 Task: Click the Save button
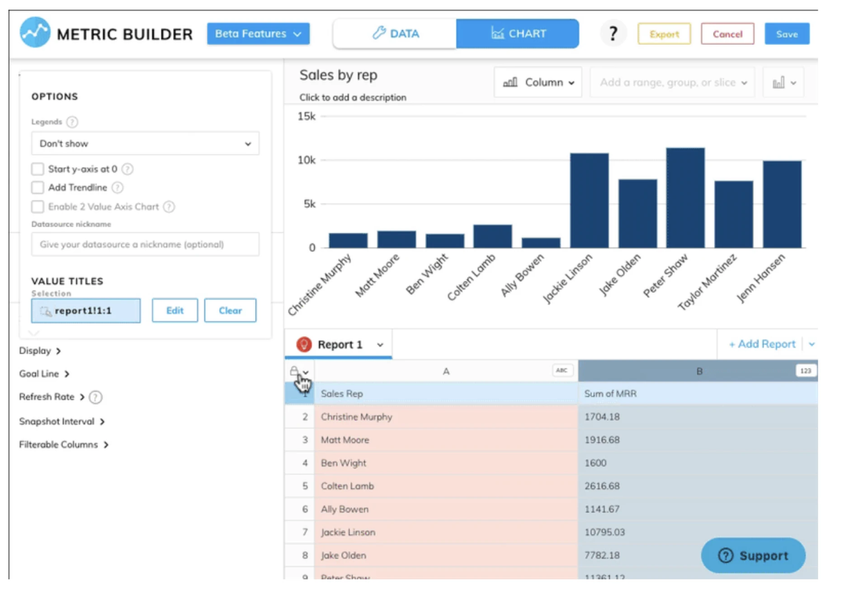point(787,34)
